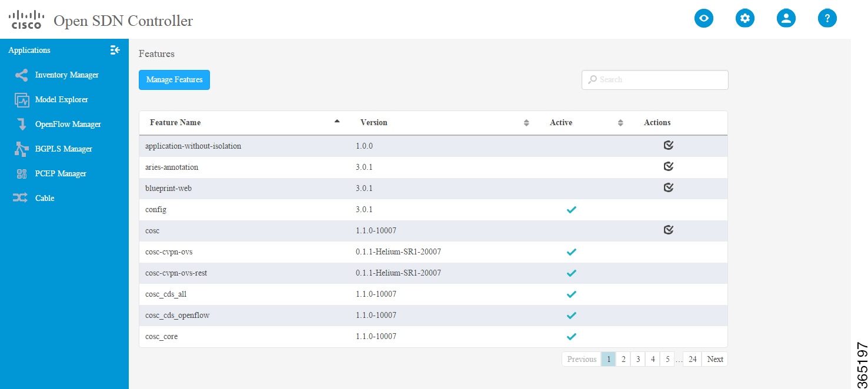Select the Cable application icon
Image resolution: width=868 pixels, height=389 pixels.
coord(45,198)
